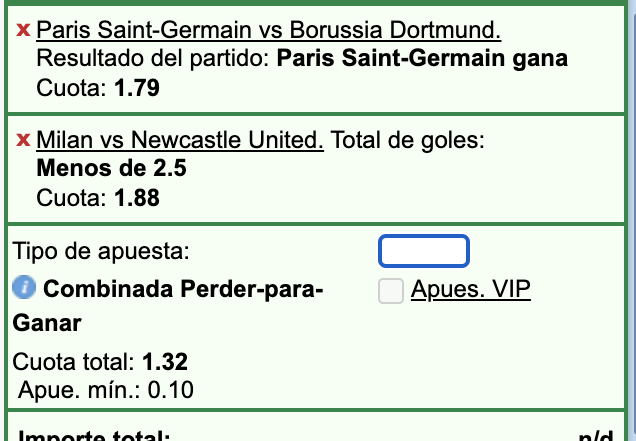Click the 'Menos de 2.5' outcome text
This screenshot has height=441, width=636.
(111, 168)
